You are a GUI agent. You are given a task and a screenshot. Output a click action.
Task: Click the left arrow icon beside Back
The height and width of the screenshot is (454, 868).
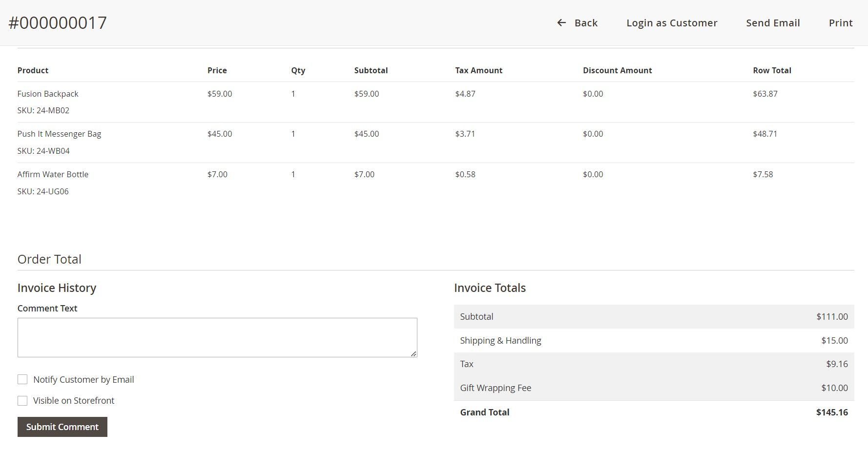click(561, 23)
